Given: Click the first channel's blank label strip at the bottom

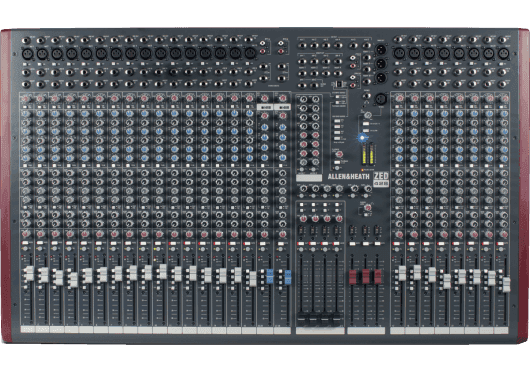Looking at the screenshot, I should (27, 329).
